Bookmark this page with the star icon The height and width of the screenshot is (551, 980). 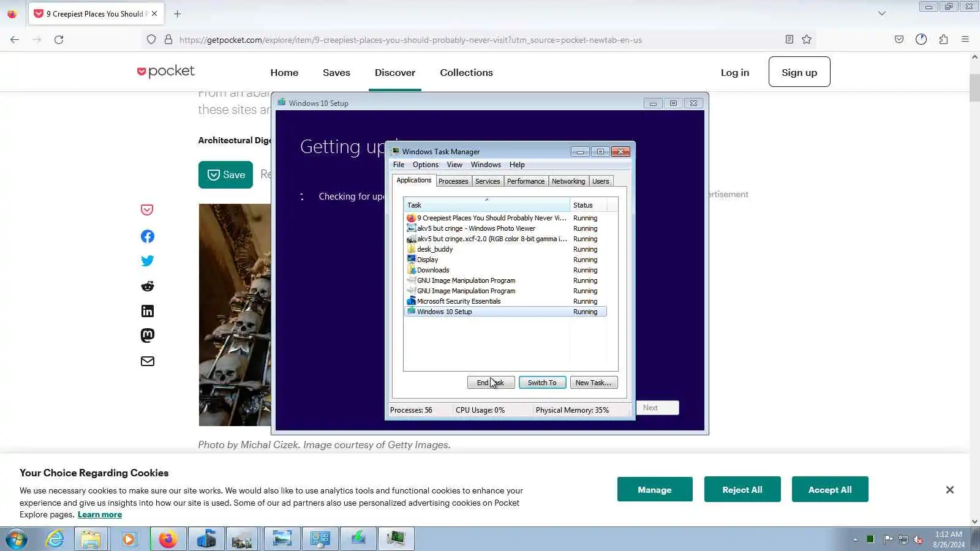pos(807,40)
